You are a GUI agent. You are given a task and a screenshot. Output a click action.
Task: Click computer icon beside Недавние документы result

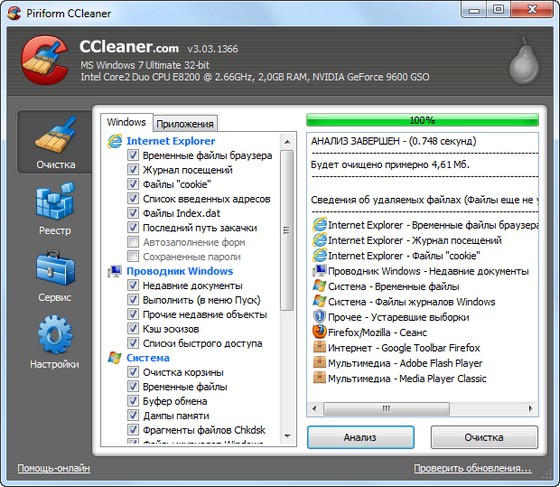(319, 271)
